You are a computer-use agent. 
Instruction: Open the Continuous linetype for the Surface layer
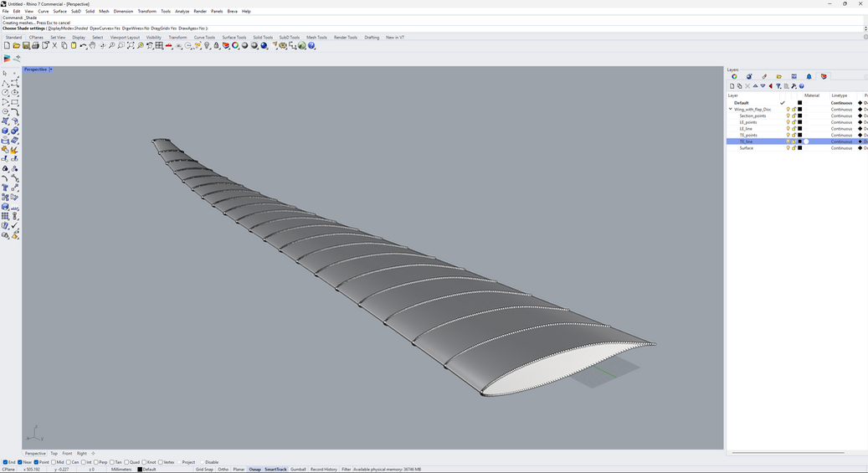click(841, 148)
